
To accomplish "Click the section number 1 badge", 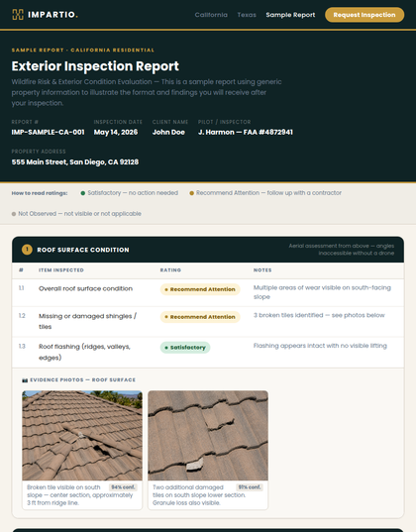I will click(27, 250).
